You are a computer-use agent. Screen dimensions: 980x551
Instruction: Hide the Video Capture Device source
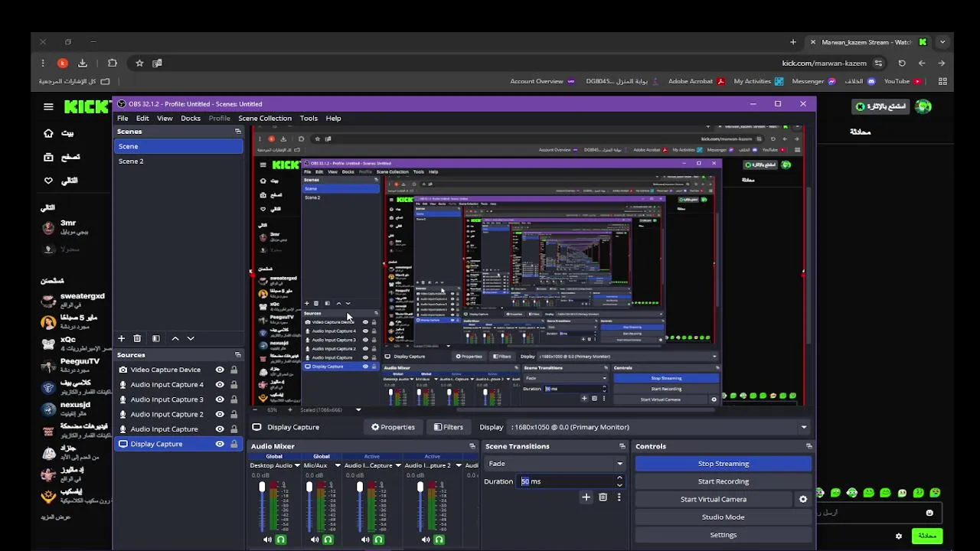tap(220, 370)
